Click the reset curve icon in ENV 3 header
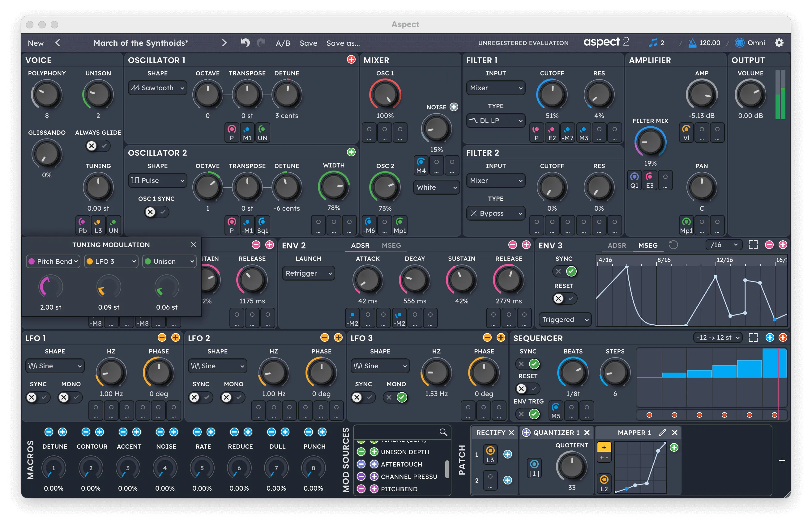Viewport: 812px width, 524px height. [x=673, y=245]
